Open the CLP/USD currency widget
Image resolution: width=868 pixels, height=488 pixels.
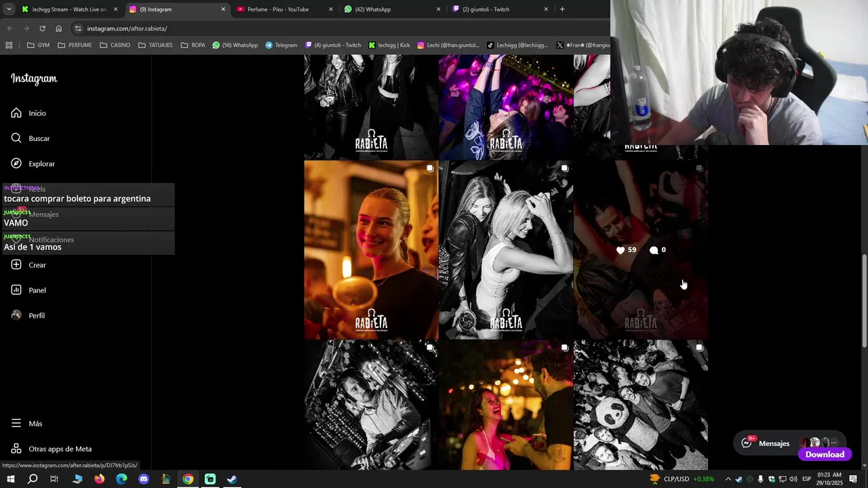682,479
